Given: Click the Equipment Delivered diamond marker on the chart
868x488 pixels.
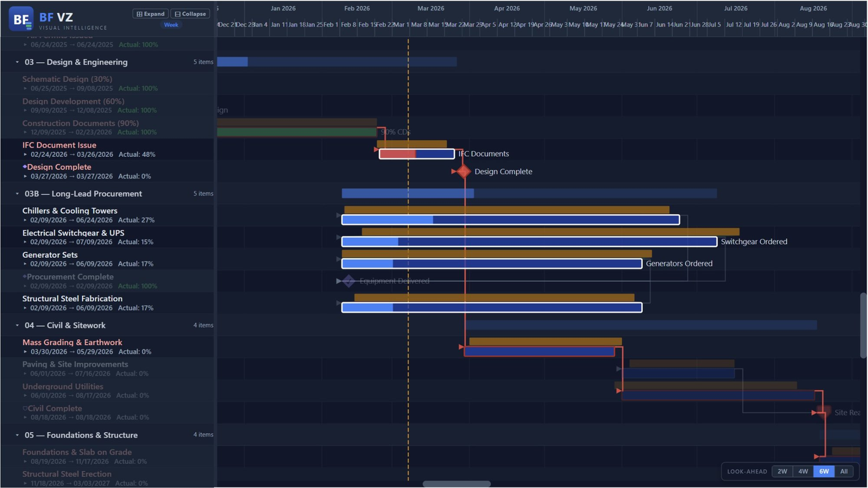Looking at the screenshot, I should 348,281.
